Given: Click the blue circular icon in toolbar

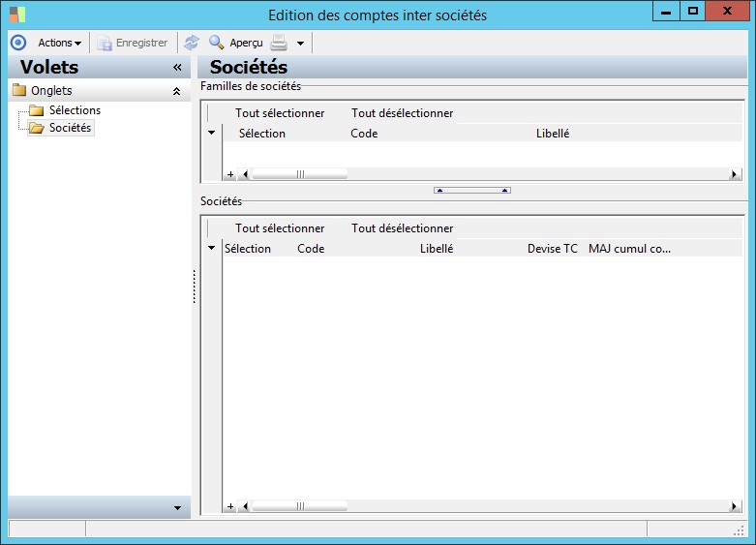Looking at the screenshot, I should coord(18,43).
